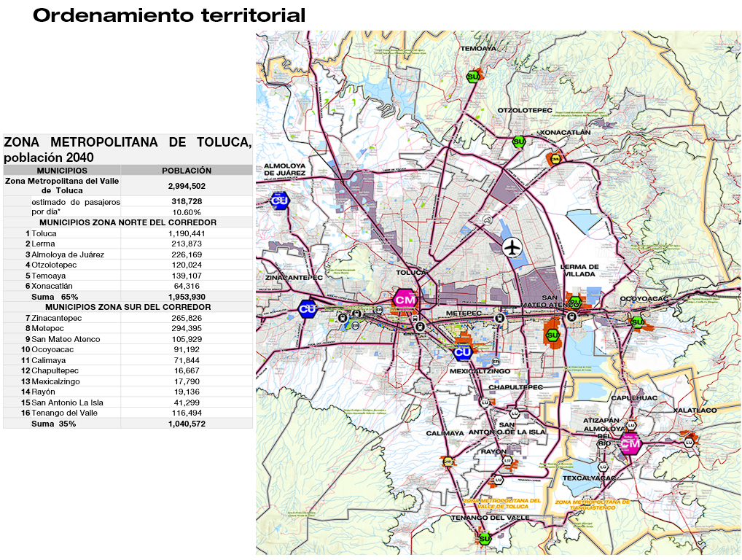742x560 pixels.
Task: Click the LU hexagon below Xalatlaco label
Action: (689, 443)
